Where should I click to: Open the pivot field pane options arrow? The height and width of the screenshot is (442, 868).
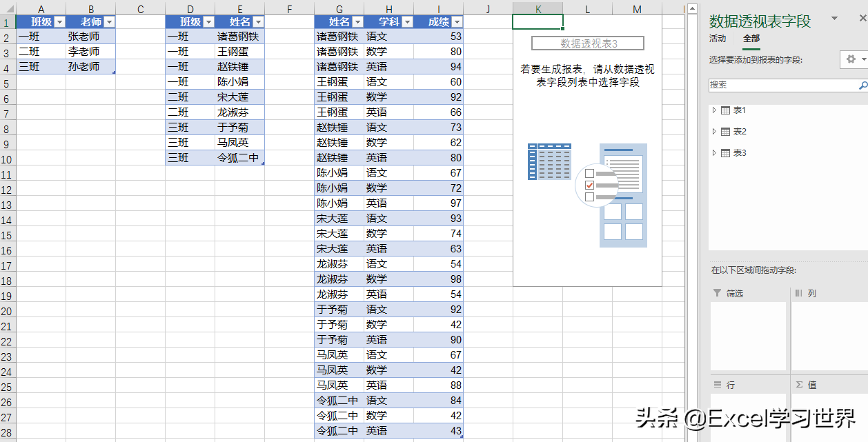point(835,19)
